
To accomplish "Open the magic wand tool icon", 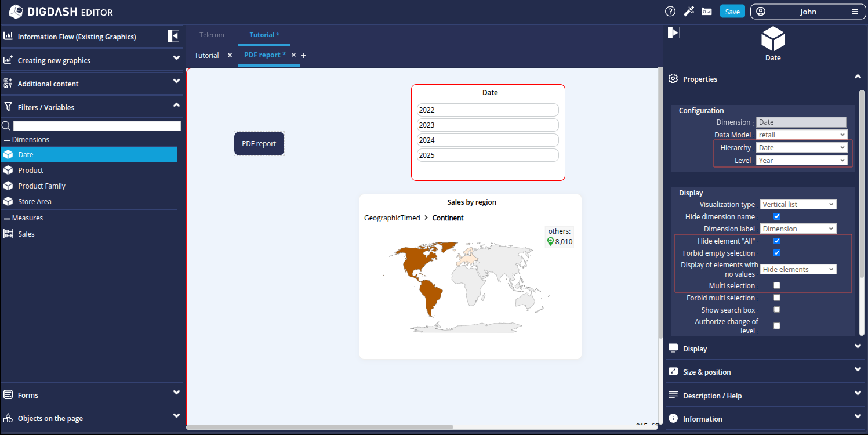I will click(x=689, y=12).
